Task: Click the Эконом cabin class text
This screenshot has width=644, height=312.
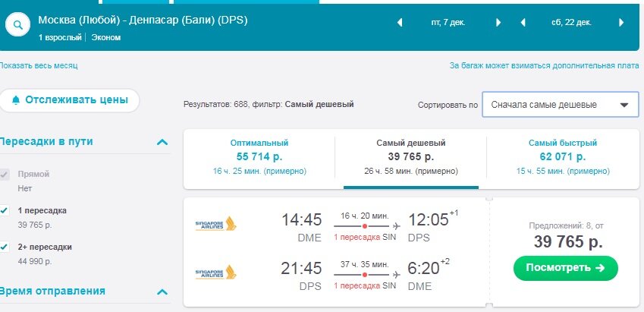Action: 106,38
